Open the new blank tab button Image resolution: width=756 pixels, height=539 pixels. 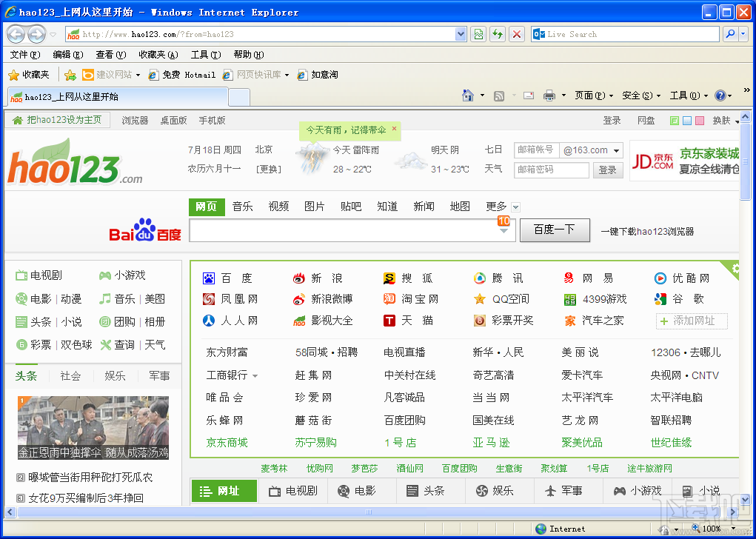tap(238, 97)
